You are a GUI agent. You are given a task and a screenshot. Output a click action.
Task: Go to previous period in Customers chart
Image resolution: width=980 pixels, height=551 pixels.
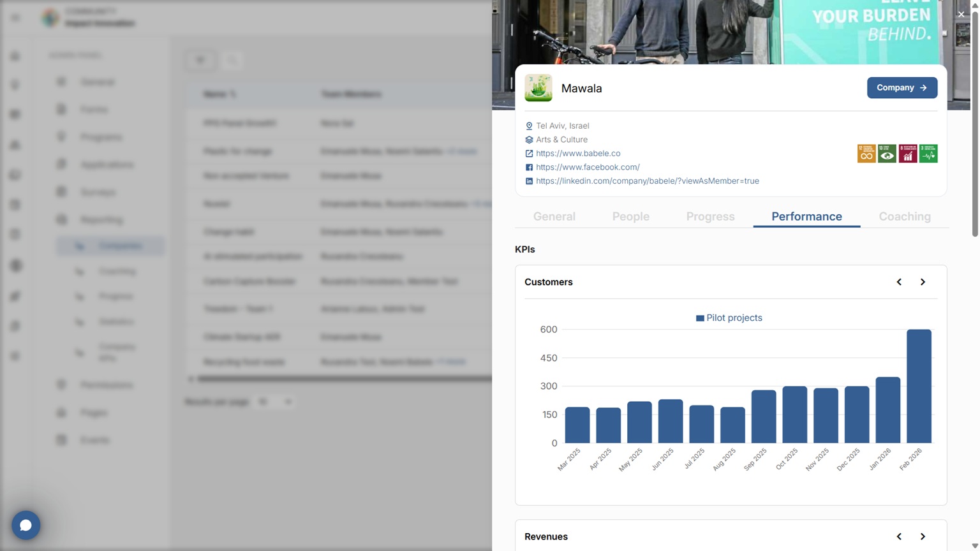(899, 282)
